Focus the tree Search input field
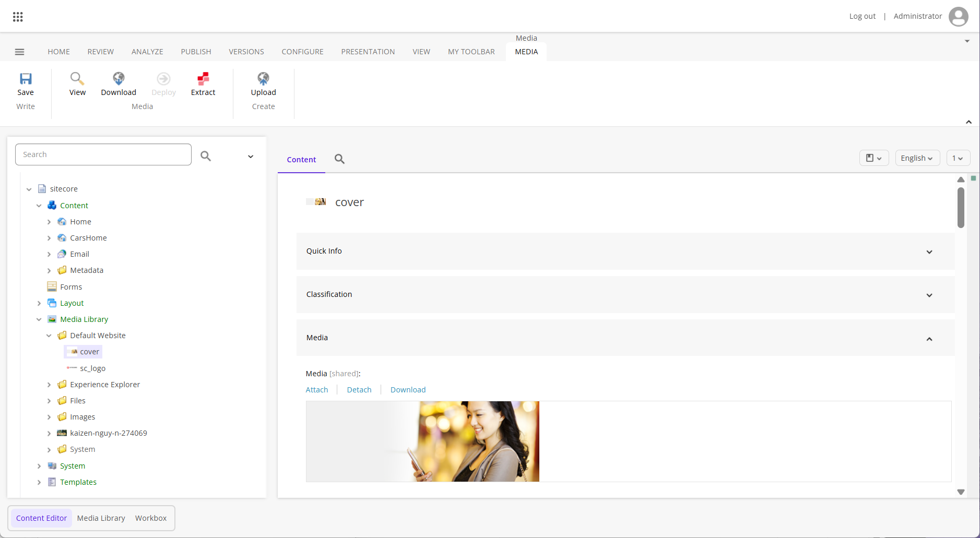 [x=103, y=154]
